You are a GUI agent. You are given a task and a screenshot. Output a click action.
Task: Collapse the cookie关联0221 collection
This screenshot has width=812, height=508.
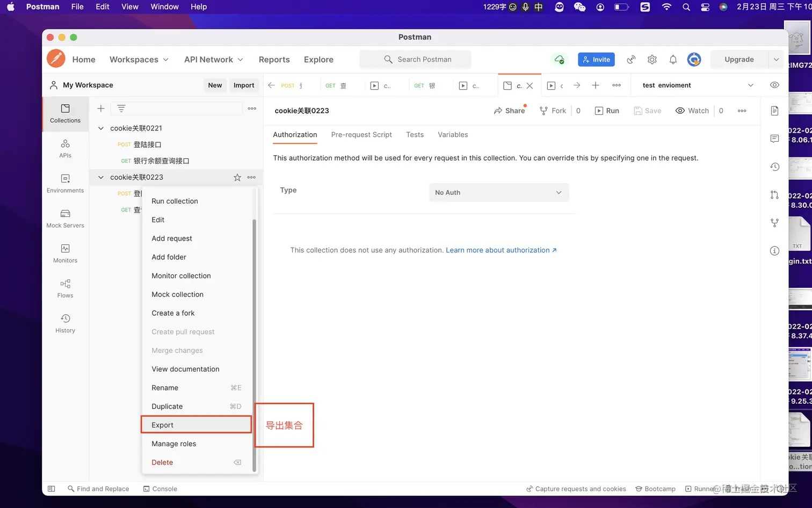pos(100,128)
